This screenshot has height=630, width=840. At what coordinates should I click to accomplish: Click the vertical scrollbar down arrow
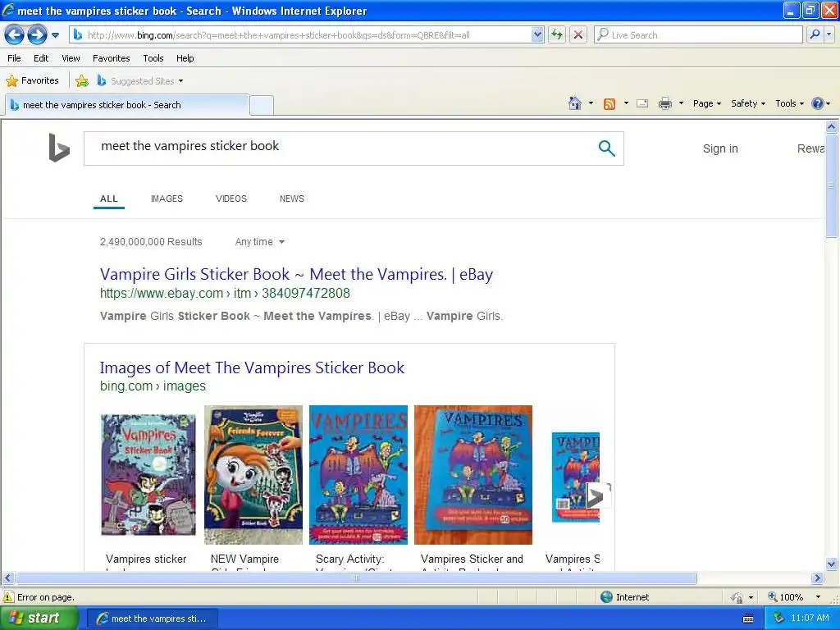832,564
